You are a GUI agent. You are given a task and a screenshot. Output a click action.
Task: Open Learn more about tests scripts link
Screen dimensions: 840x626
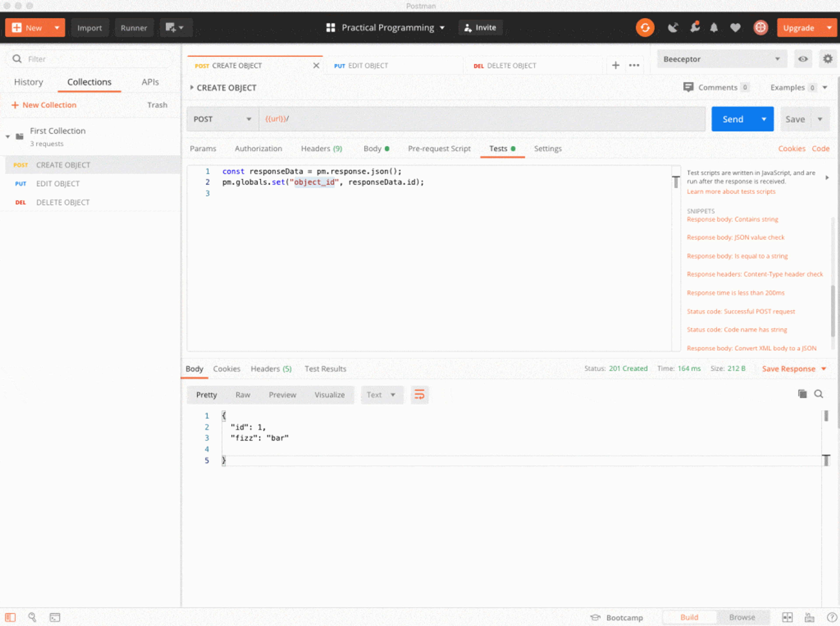731,191
